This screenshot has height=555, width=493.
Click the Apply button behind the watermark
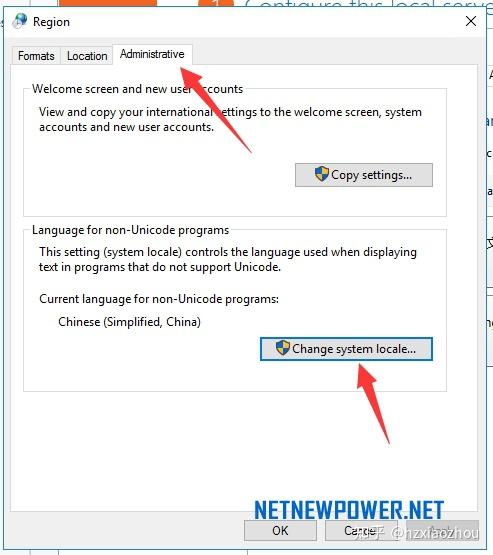[x=442, y=531]
